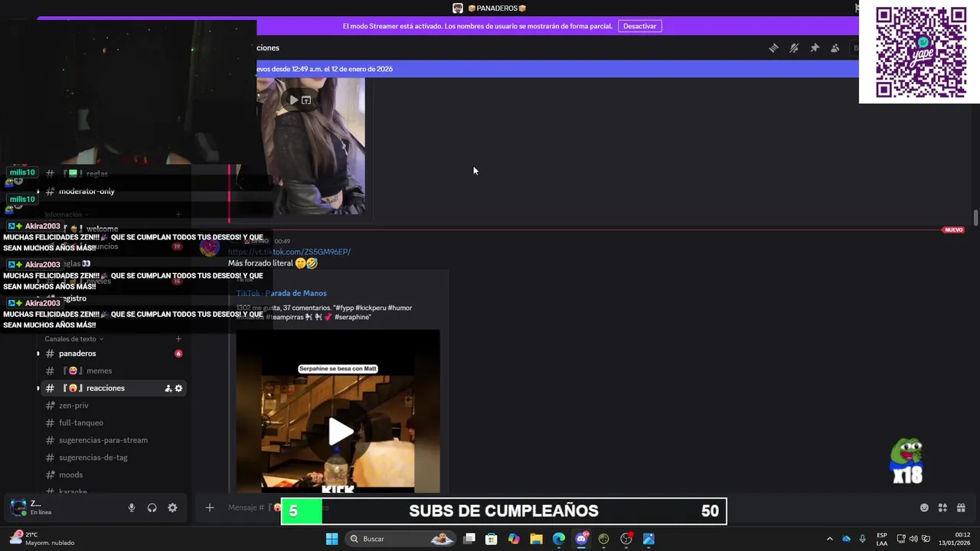This screenshot has height=551, width=980.
Task: Open the Threads icon in channel header
Action: coord(773,47)
